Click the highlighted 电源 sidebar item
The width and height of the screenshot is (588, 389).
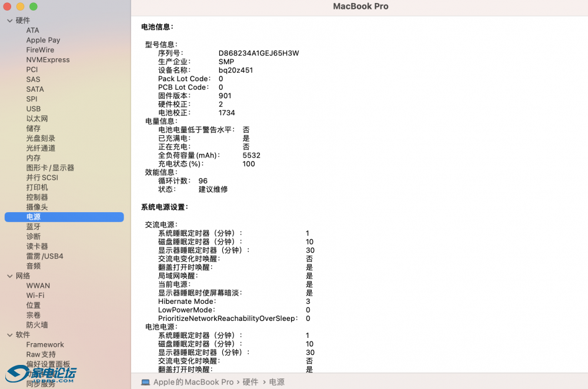[64, 217]
